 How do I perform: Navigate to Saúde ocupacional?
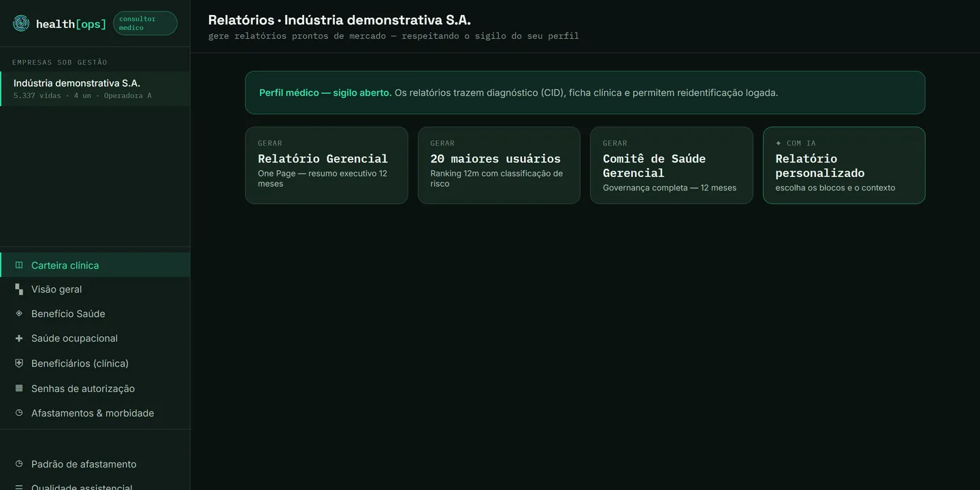pos(95,338)
